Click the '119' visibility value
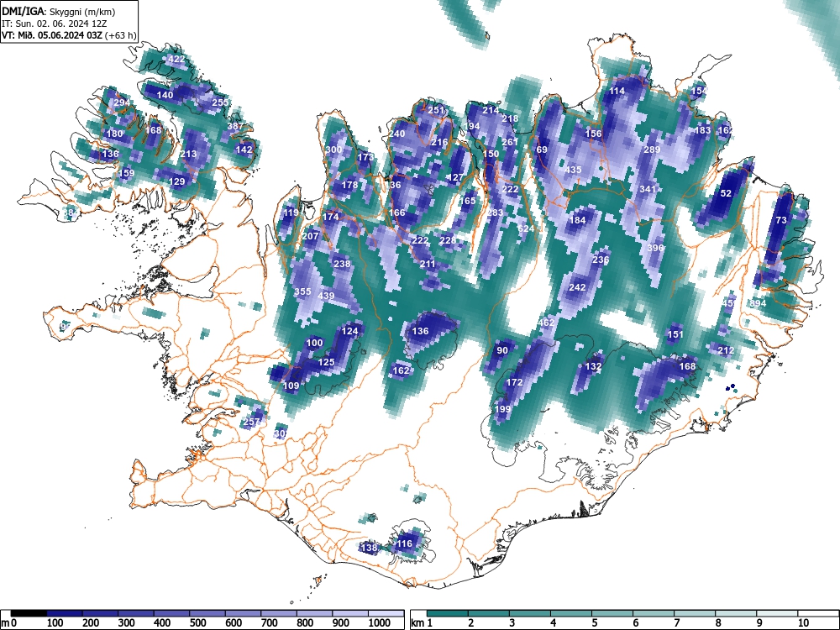 291,213
